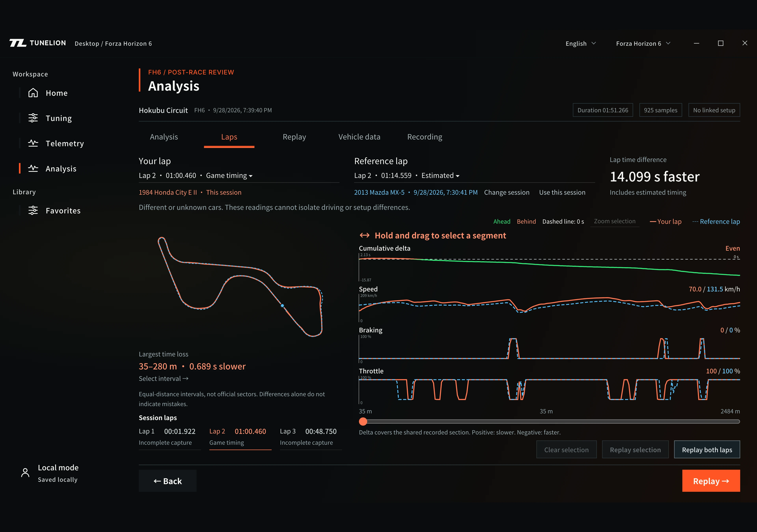Click the Tunelion logo icon
The height and width of the screenshot is (532, 757).
pyautogui.click(x=18, y=43)
